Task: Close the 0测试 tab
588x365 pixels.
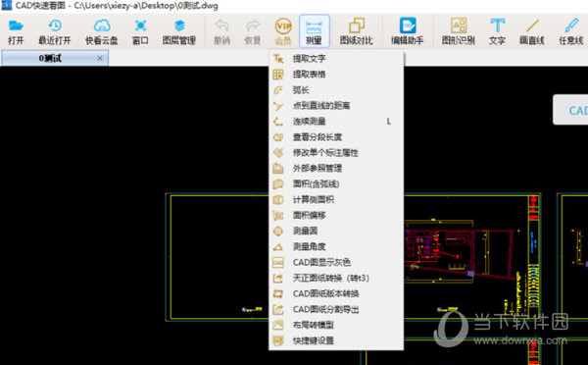Action: pyautogui.click(x=100, y=58)
